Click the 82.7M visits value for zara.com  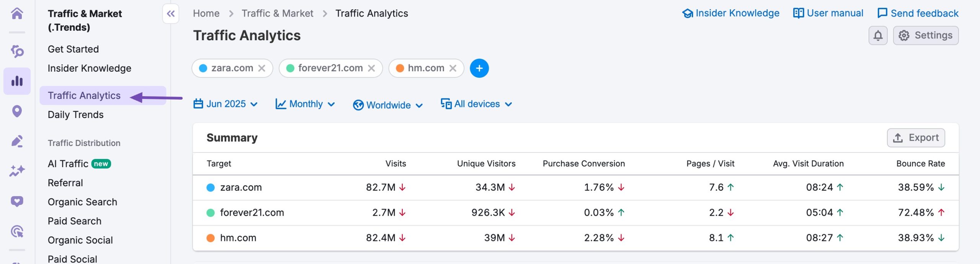pyautogui.click(x=381, y=187)
